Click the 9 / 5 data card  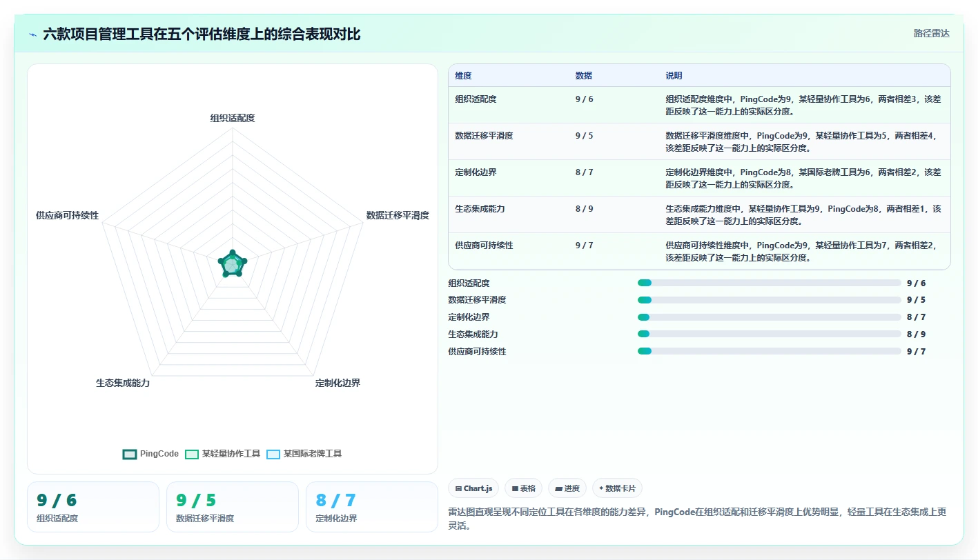(x=233, y=507)
